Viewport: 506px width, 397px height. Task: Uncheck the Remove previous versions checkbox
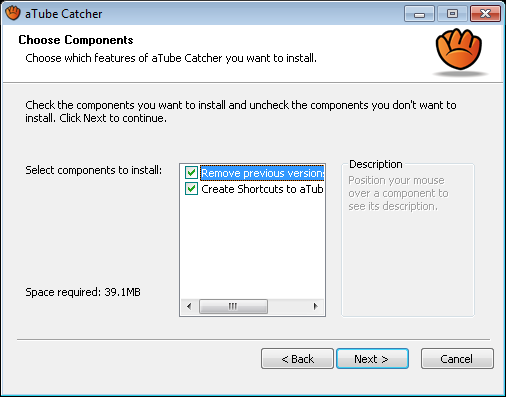[191, 173]
